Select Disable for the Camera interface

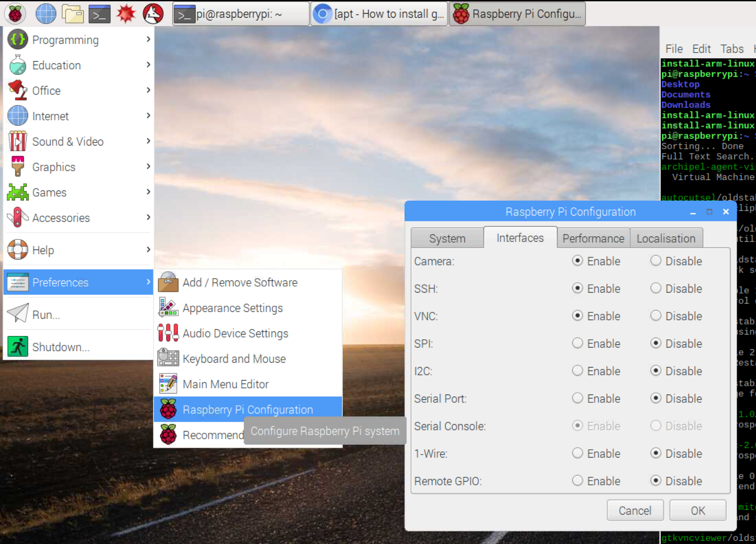[x=656, y=261]
